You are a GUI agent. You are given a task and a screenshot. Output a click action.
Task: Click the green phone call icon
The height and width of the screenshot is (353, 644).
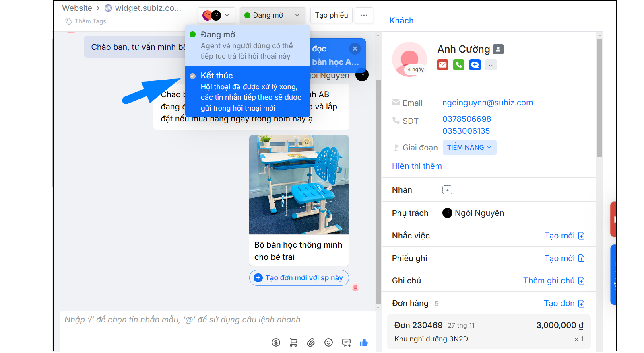(459, 65)
